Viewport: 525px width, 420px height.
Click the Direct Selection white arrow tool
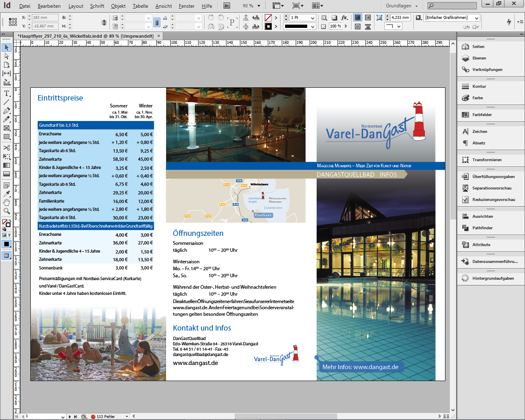tap(7, 56)
